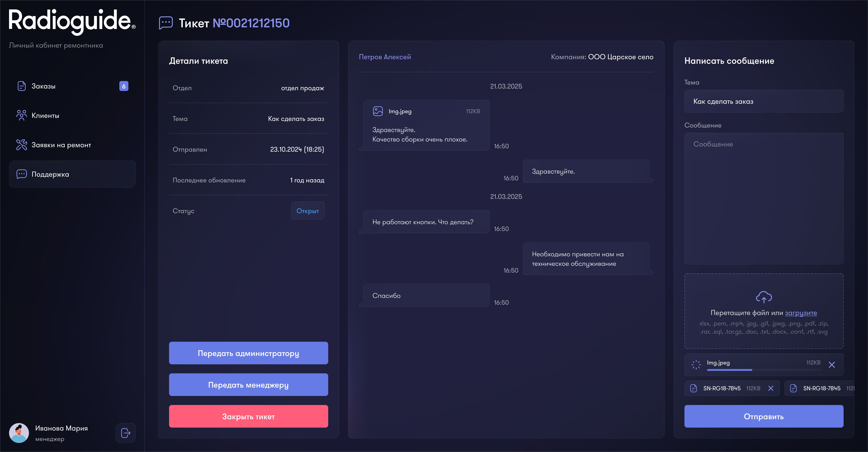Click the отдел продаж value

303,88
